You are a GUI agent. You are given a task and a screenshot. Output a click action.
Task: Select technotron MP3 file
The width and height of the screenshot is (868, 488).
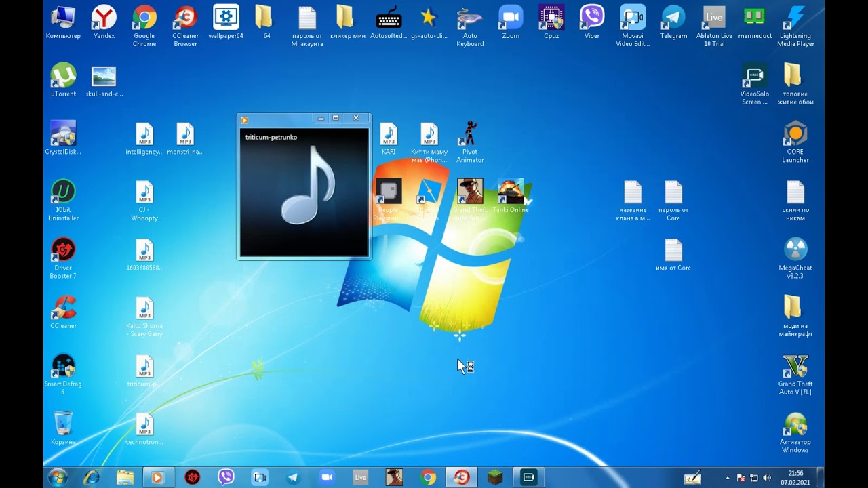(144, 429)
